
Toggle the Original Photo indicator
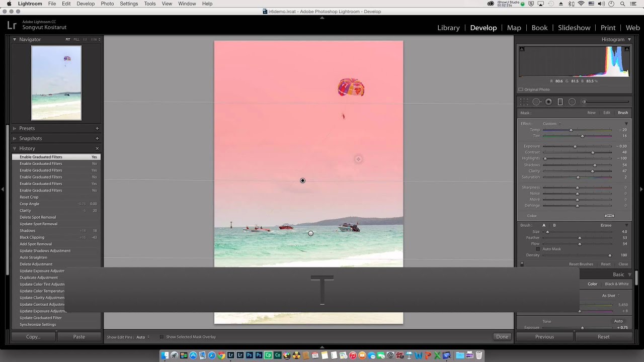[521, 89]
